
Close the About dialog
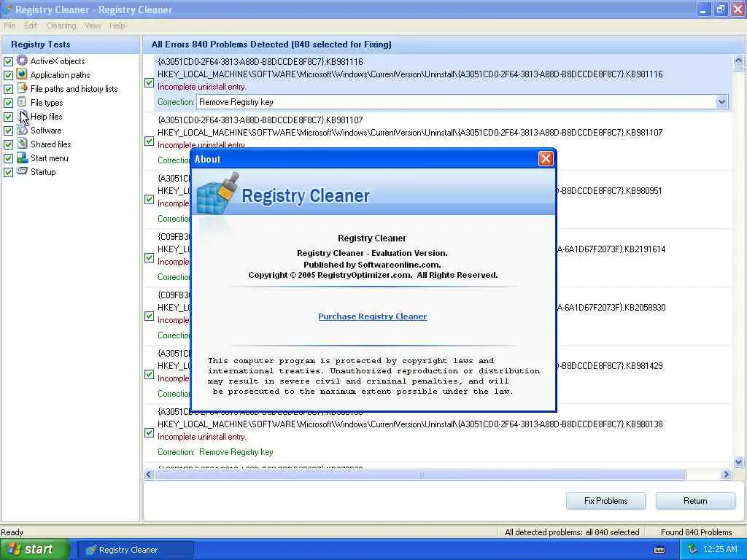tap(546, 158)
